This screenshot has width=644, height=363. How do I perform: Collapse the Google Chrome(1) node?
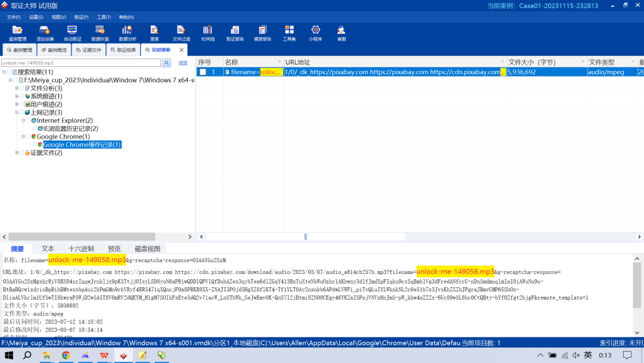23,137
